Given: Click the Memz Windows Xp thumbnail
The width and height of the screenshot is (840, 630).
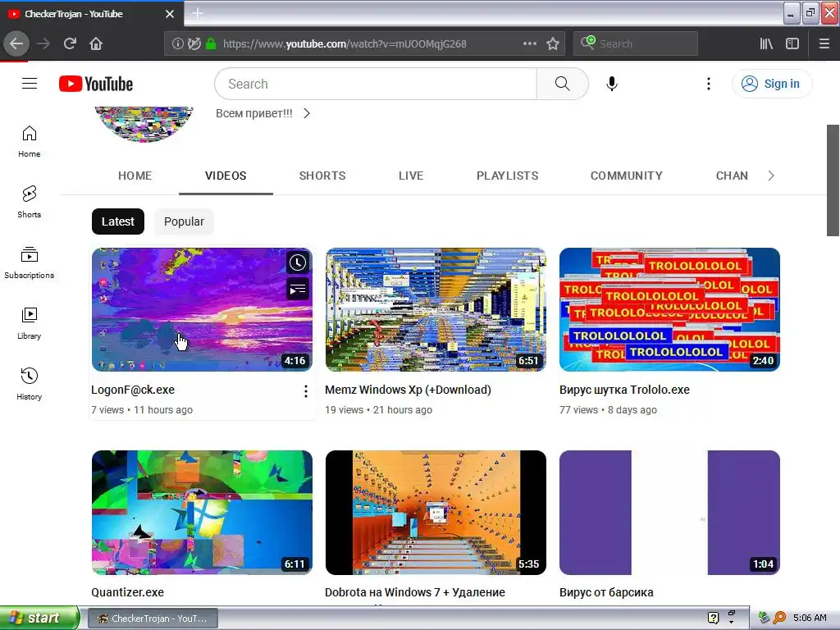Looking at the screenshot, I should tap(436, 309).
